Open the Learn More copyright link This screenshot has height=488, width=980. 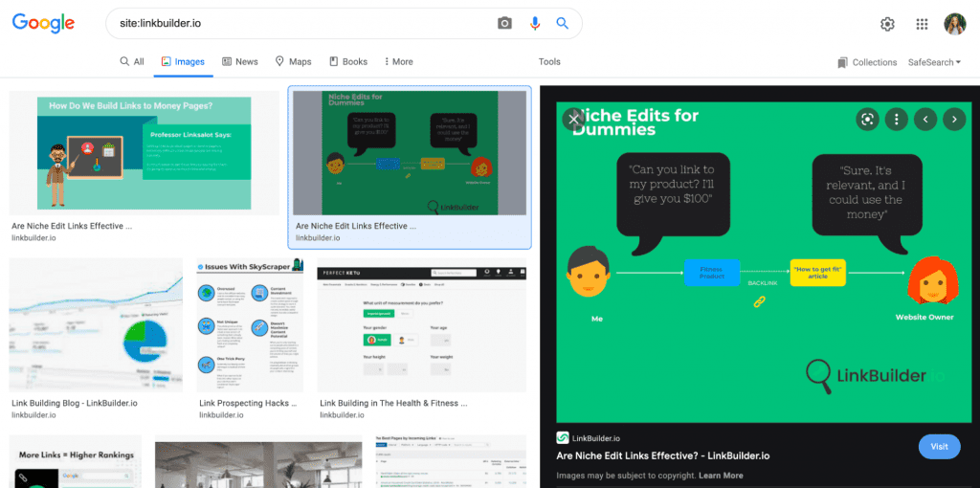pyautogui.click(x=721, y=476)
